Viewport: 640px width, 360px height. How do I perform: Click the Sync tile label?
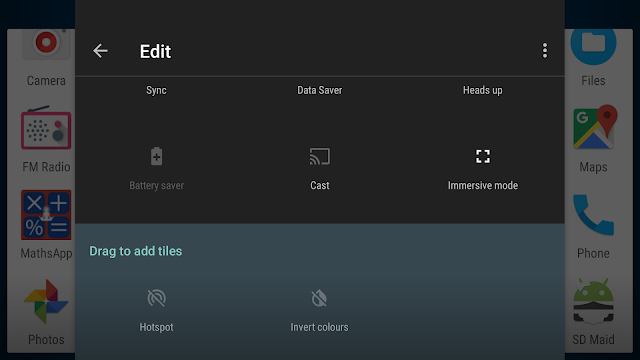tap(156, 90)
